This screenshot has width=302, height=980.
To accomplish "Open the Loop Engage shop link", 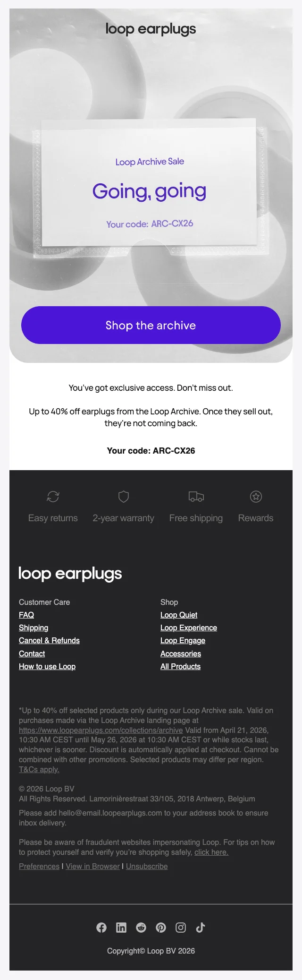I will (x=183, y=641).
